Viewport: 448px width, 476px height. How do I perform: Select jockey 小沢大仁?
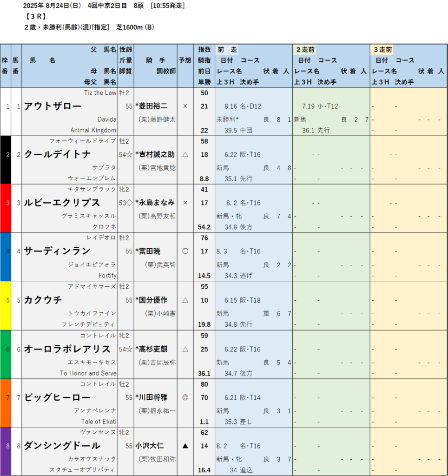pyautogui.click(x=150, y=446)
